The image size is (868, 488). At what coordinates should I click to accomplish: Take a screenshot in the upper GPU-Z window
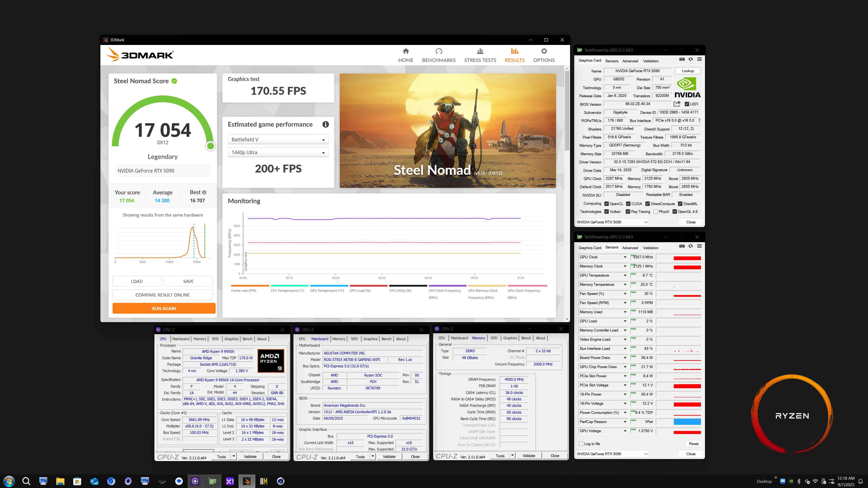[682, 59]
